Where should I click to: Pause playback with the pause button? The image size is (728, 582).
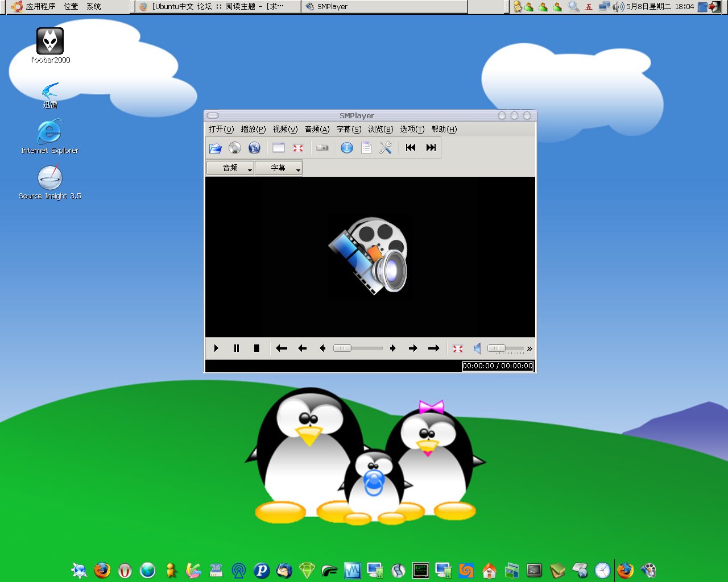[237, 348]
